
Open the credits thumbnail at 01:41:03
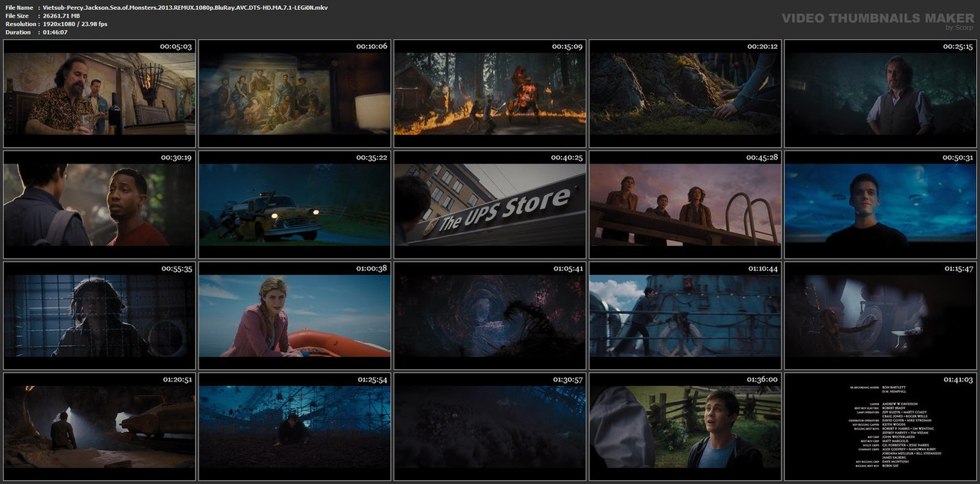click(x=880, y=426)
